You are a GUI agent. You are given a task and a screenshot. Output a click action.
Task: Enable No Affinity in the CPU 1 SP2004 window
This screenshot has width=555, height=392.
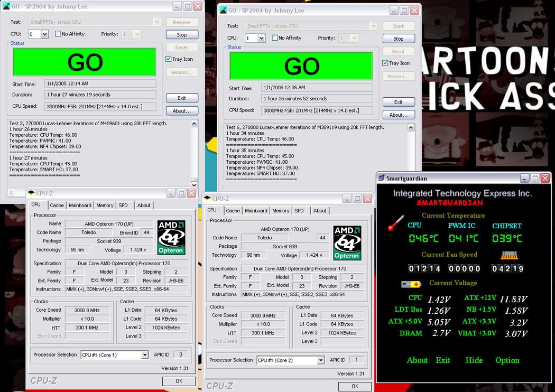point(275,38)
